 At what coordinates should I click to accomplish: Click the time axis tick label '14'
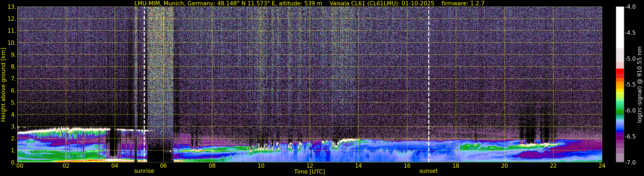358,166
